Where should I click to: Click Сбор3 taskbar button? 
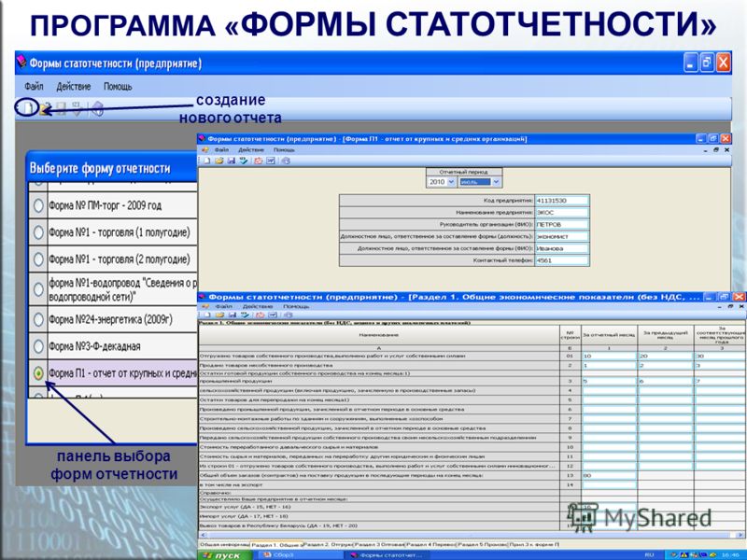300,555
